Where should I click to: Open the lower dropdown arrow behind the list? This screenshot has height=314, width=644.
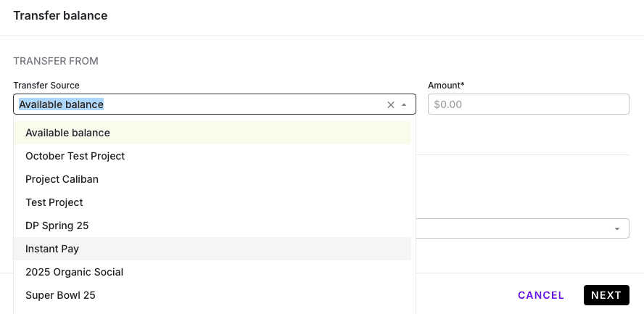[x=617, y=228]
